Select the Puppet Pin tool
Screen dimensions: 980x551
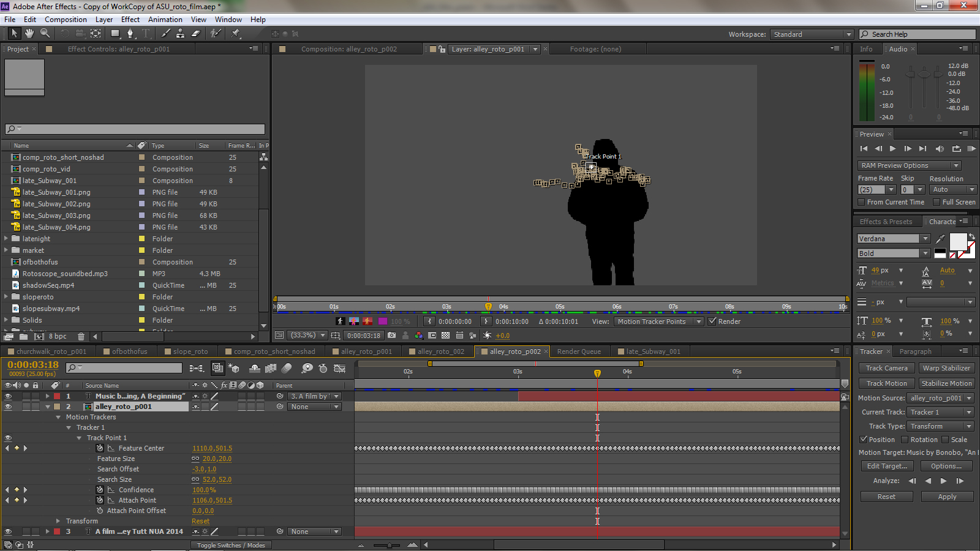[x=236, y=33]
